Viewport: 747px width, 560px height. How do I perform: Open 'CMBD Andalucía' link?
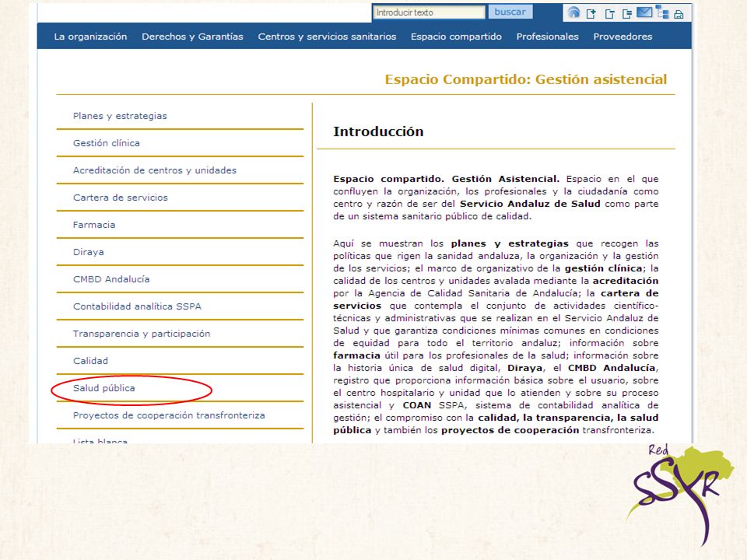111,279
